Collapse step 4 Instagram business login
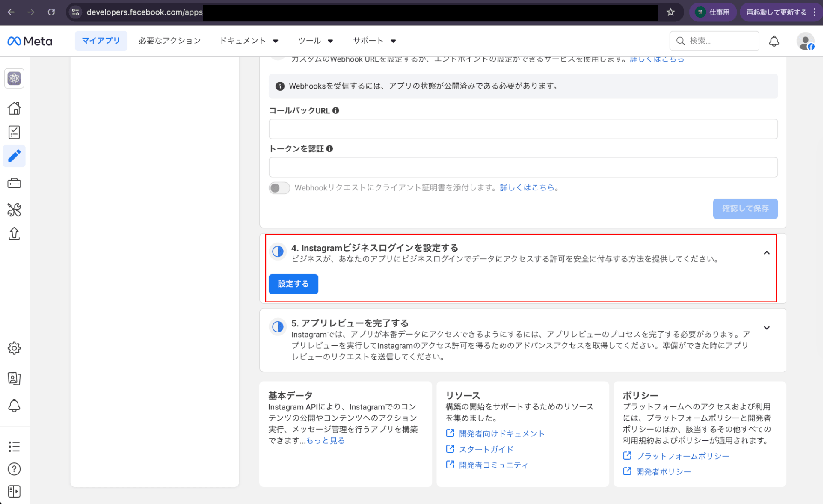This screenshot has width=824, height=504. tap(766, 253)
